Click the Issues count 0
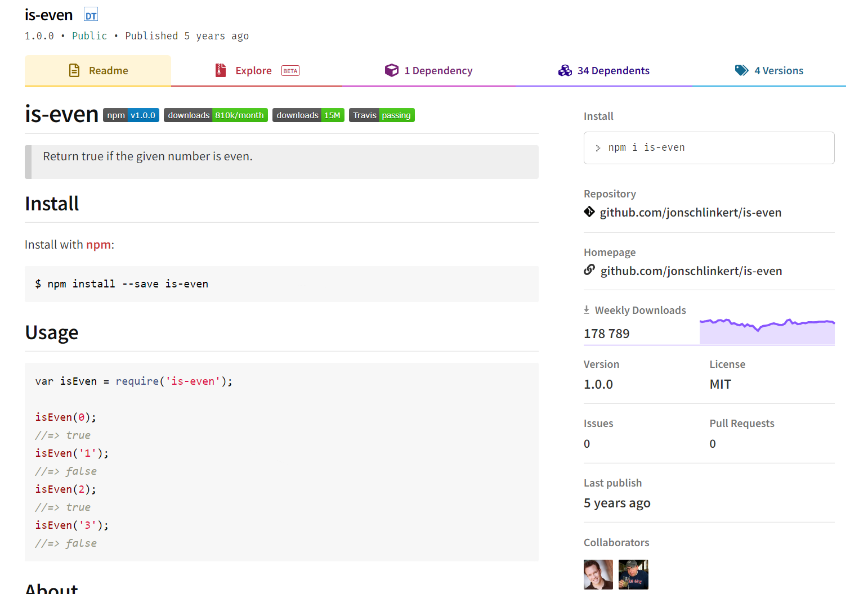The width and height of the screenshot is (868, 594). [x=587, y=444]
